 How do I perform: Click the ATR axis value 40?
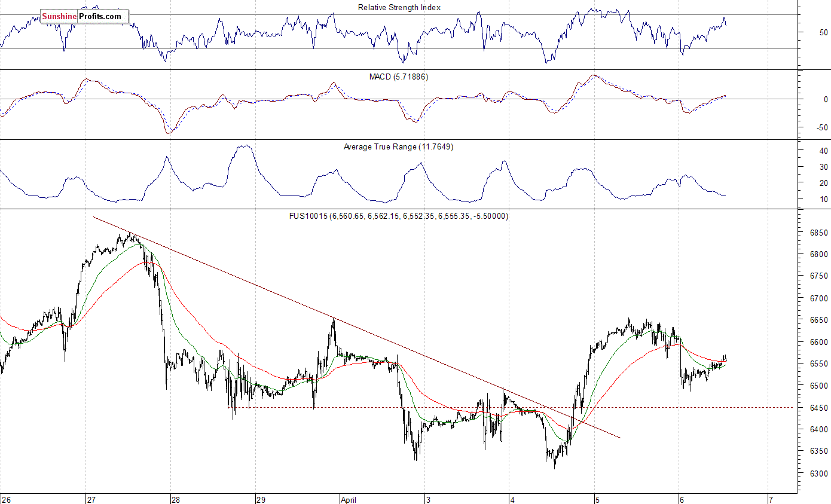tap(823, 151)
